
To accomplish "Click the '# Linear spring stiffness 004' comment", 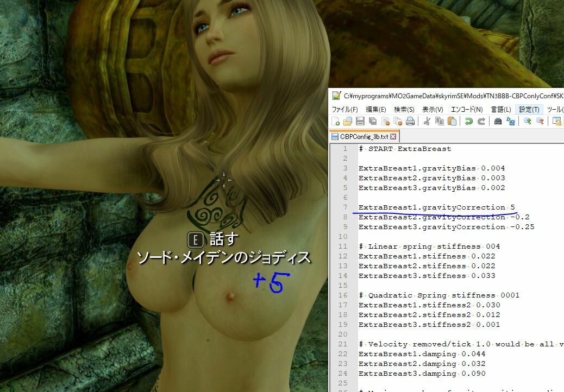I will click(x=429, y=246).
